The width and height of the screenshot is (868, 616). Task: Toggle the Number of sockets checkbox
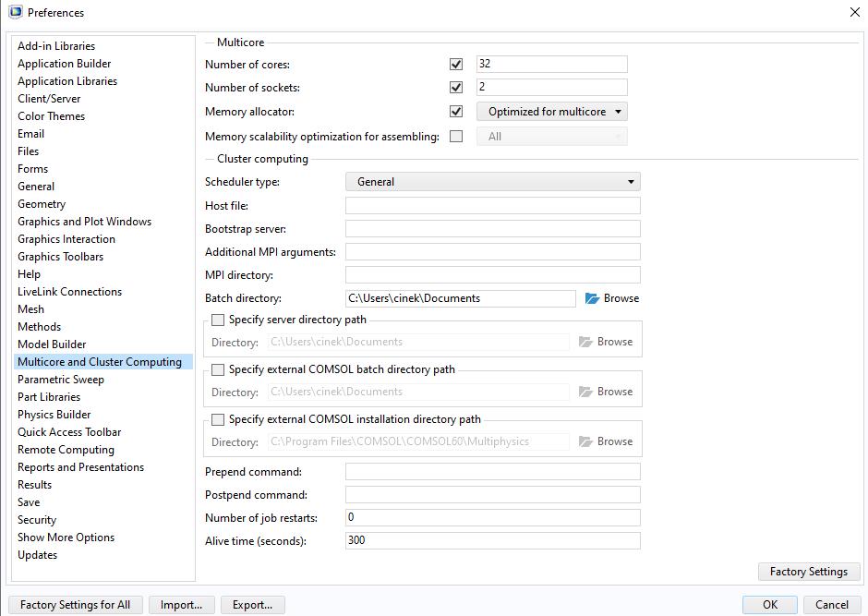(455, 88)
